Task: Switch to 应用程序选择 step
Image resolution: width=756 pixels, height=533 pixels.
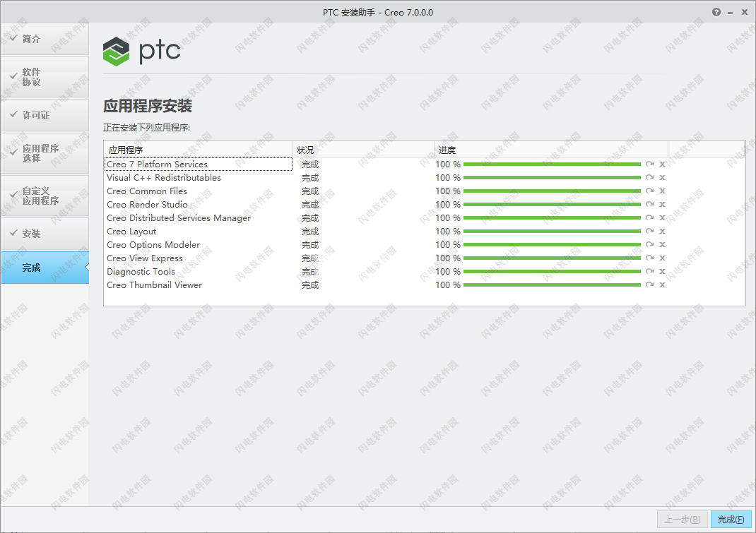Action: (x=45, y=153)
